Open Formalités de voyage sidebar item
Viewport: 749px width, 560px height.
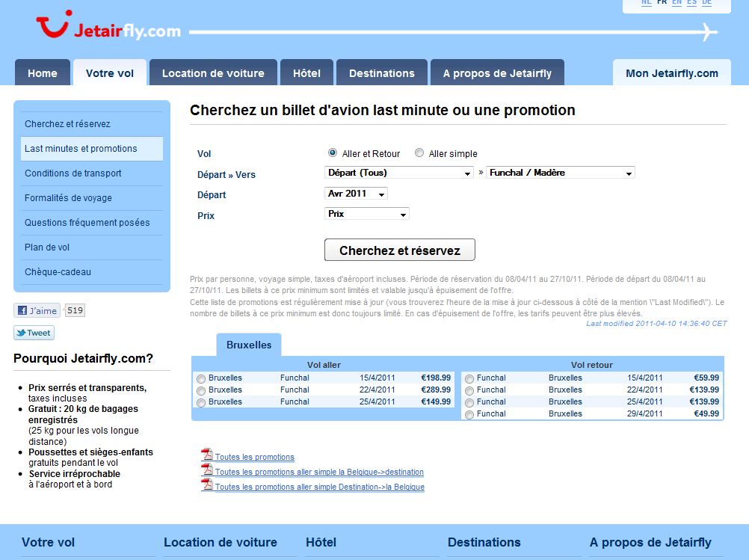point(92,198)
